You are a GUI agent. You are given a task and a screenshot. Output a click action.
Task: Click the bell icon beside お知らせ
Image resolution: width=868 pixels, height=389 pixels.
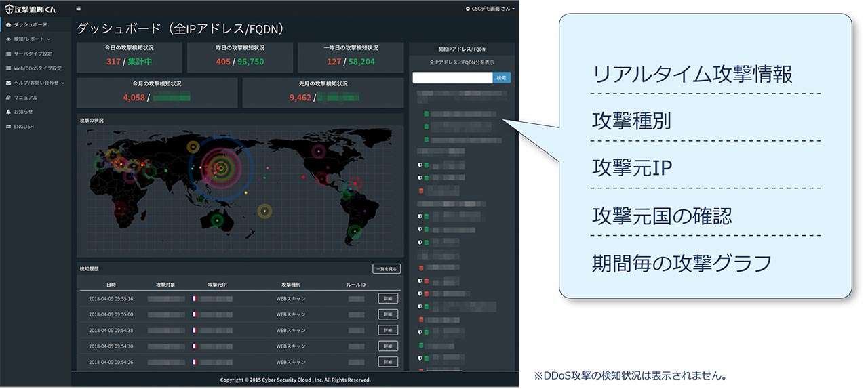coord(8,112)
